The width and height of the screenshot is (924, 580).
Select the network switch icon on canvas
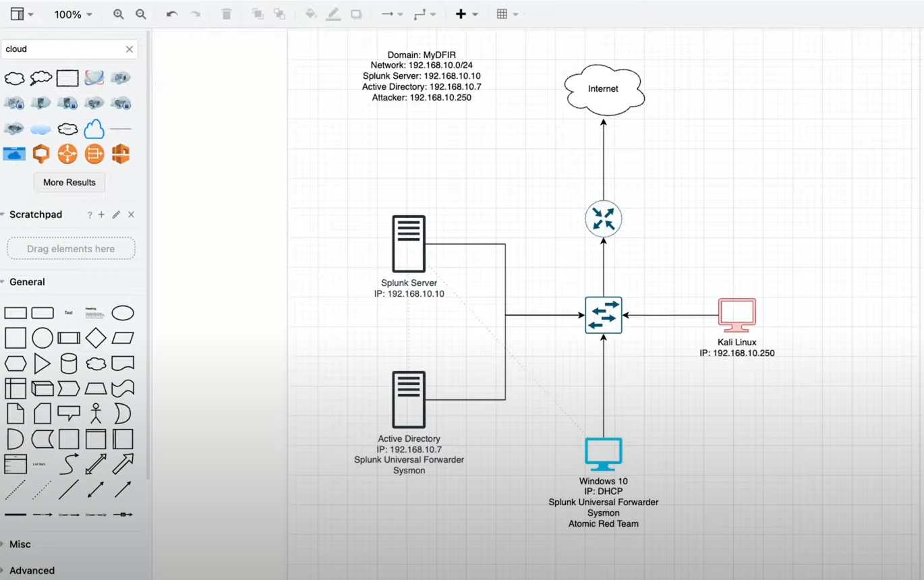click(x=604, y=315)
